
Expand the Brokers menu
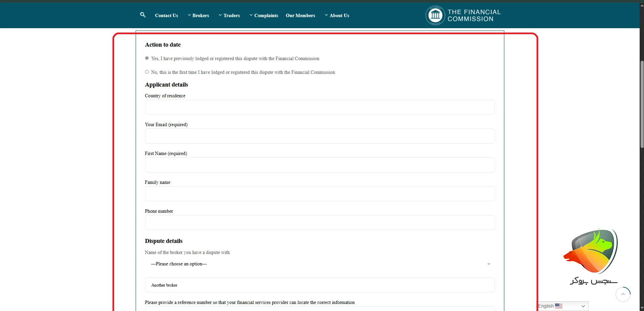(198, 15)
